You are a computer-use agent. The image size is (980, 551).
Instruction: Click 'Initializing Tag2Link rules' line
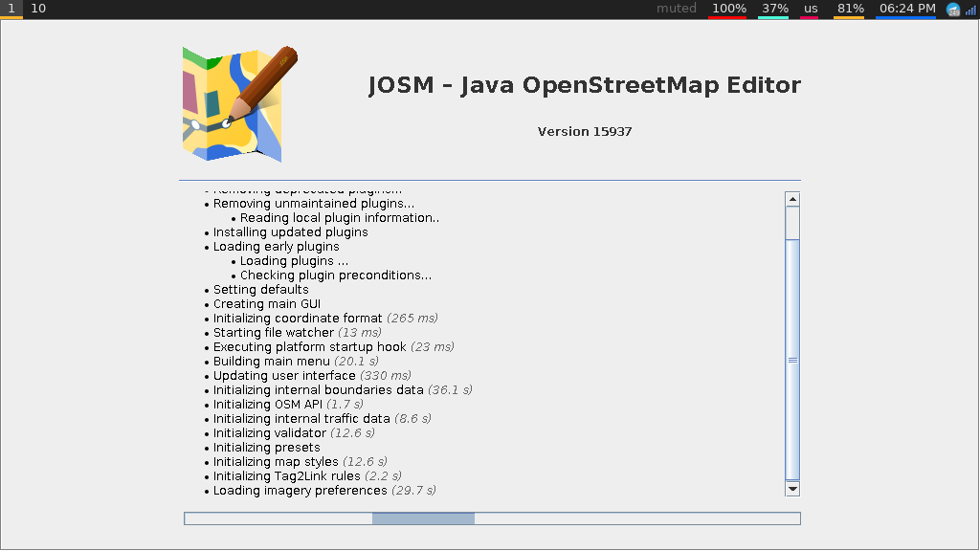(x=307, y=476)
